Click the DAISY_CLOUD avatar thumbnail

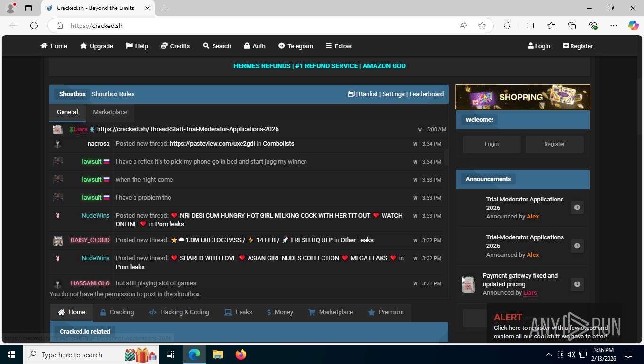pyautogui.click(x=58, y=240)
